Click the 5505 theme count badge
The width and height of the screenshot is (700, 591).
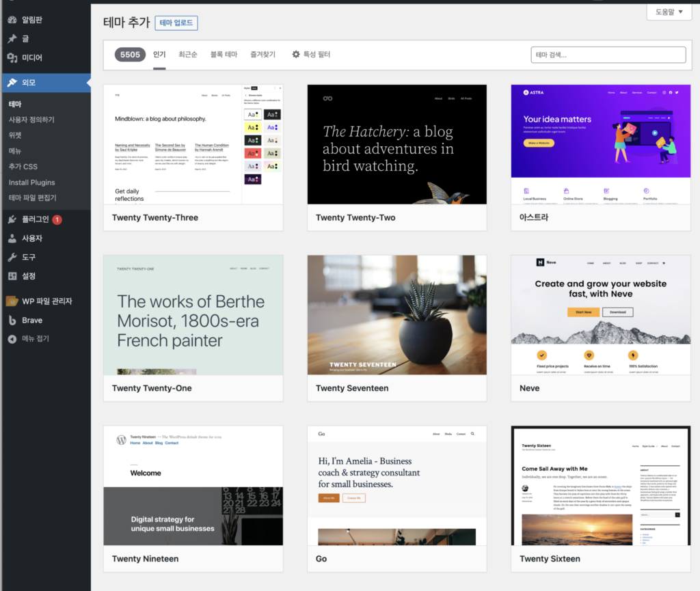(130, 55)
